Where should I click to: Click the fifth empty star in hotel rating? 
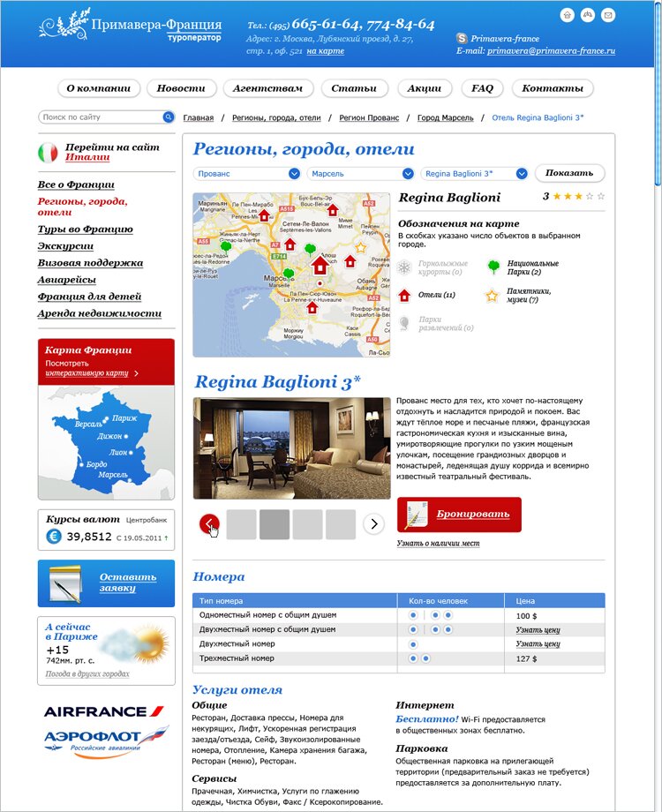tap(601, 196)
